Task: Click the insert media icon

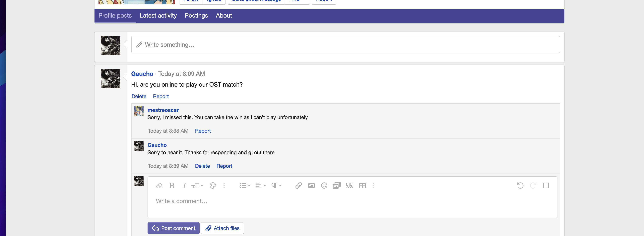Action: [x=337, y=186]
